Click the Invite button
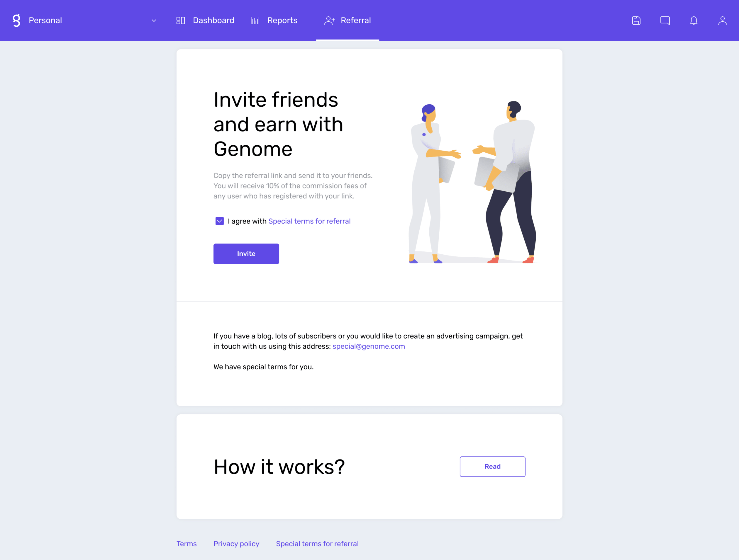The width and height of the screenshot is (739, 560). pos(246,253)
